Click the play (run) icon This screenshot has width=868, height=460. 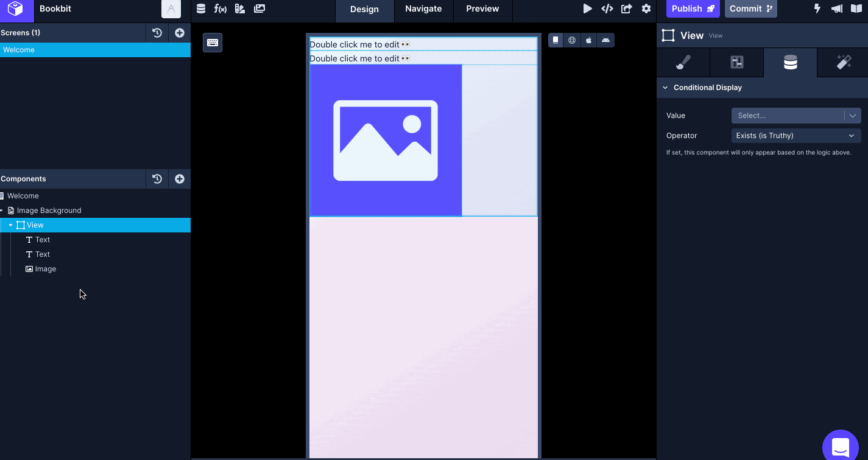pyautogui.click(x=587, y=9)
